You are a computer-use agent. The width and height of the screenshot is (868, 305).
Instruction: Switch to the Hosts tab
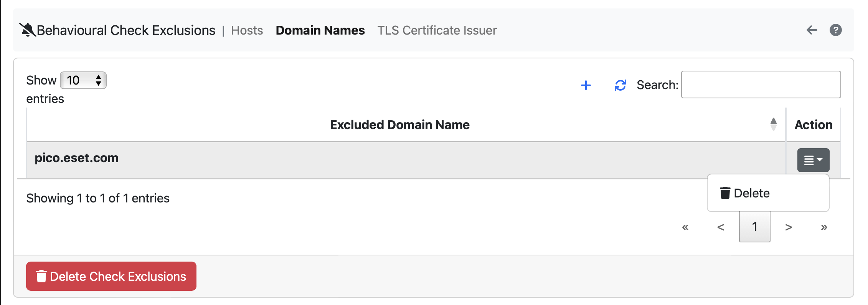click(x=246, y=30)
